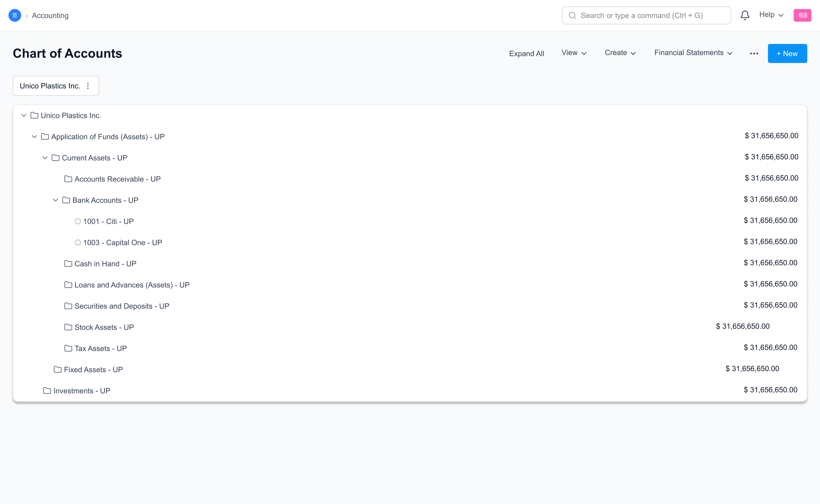This screenshot has width=820, height=504.
Task: Select the 1003 - Capital One account circle
Action: tap(78, 243)
